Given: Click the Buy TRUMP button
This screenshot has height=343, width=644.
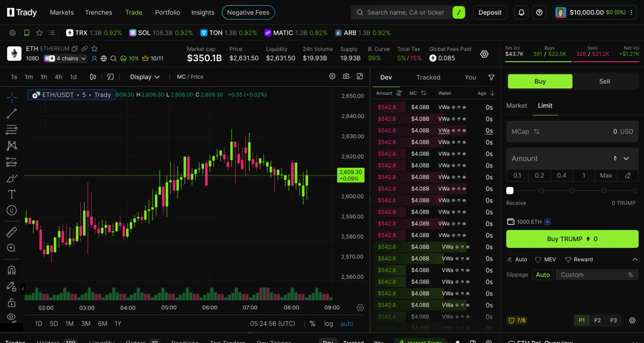Looking at the screenshot, I should (x=572, y=239).
